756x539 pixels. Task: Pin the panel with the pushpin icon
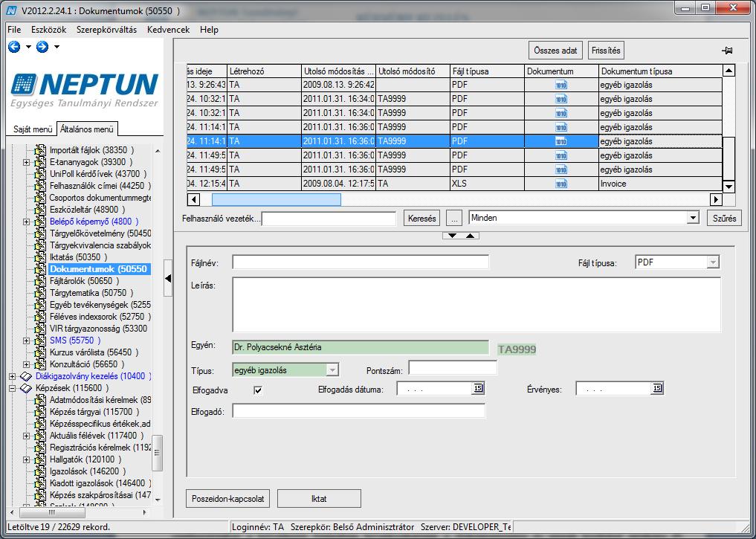(x=727, y=50)
